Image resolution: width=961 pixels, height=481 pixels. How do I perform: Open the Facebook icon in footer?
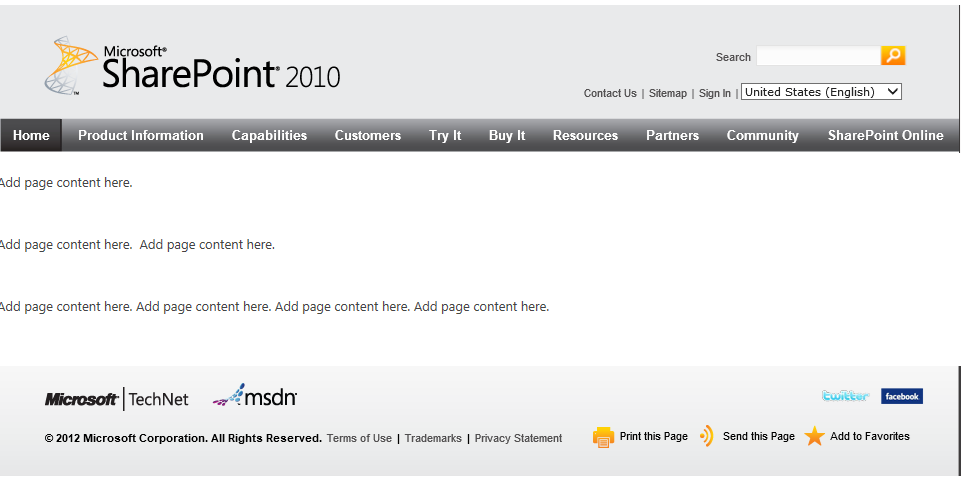click(902, 396)
